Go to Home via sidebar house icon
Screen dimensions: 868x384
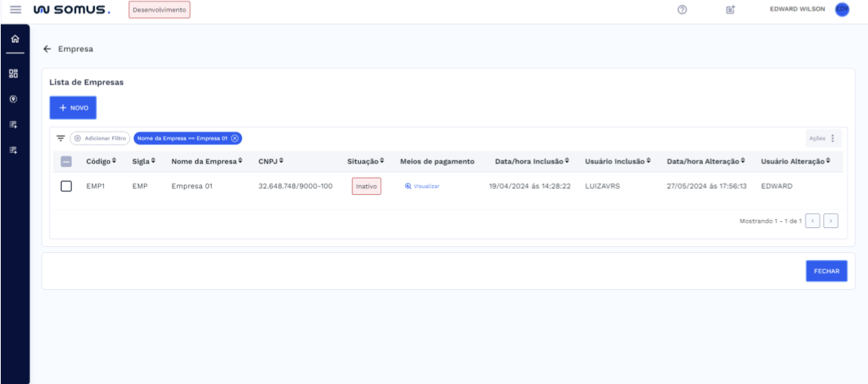click(x=14, y=39)
